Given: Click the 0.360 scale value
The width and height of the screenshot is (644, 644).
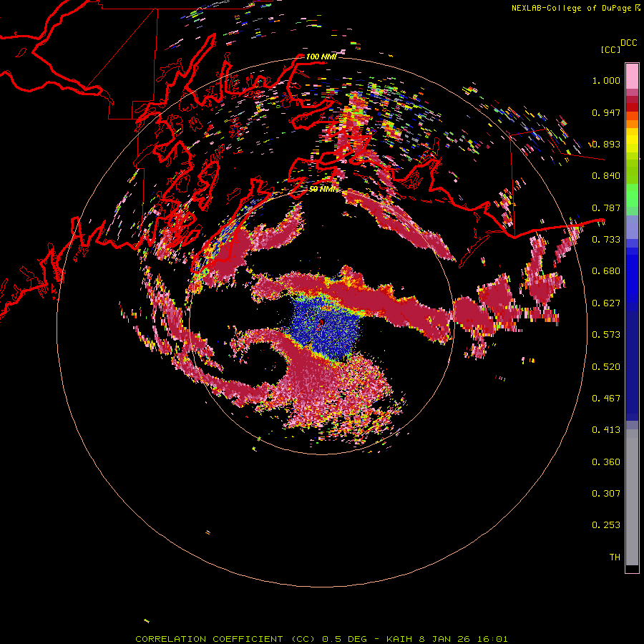Looking at the screenshot, I should click(x=606, y=462).
